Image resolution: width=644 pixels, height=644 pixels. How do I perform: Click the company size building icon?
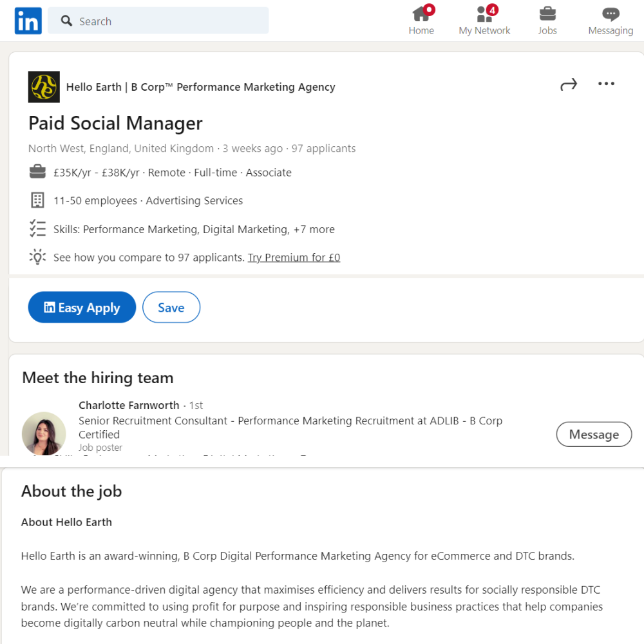(37, 200)
